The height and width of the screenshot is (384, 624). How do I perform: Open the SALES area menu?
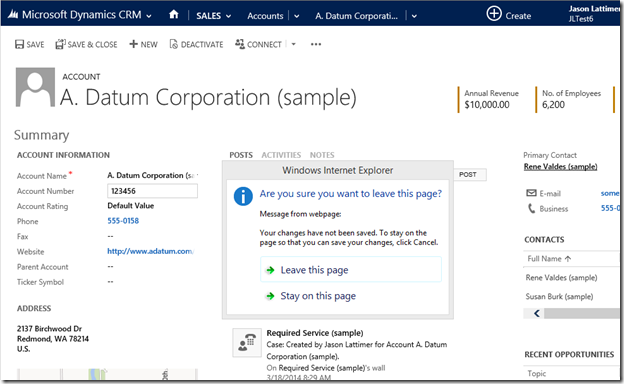[213, 16]
